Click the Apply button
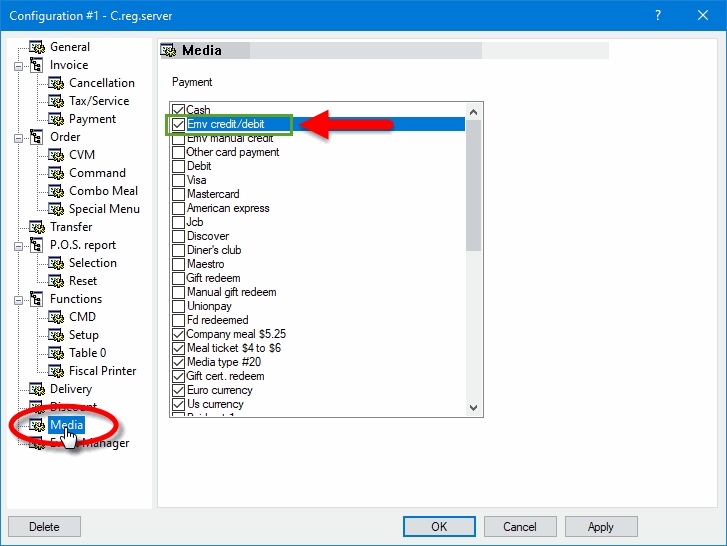Viewport: 727px width, 546px height. (600, 526)
